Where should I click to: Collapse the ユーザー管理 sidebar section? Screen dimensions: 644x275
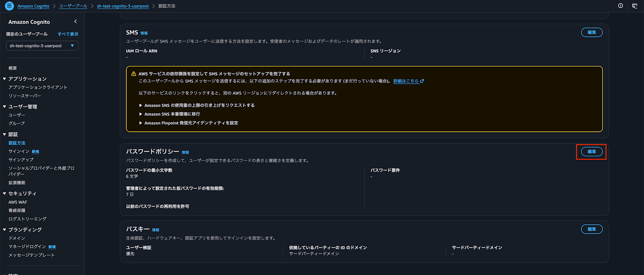click(x=5, y=106)
